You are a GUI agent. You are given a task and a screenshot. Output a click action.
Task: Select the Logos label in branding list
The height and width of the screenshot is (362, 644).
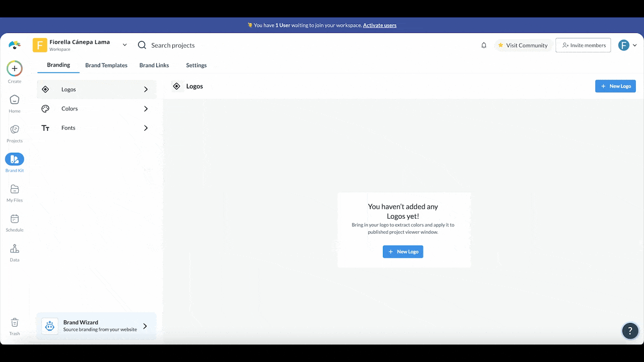pyautogui.click(x=69, y=90)
